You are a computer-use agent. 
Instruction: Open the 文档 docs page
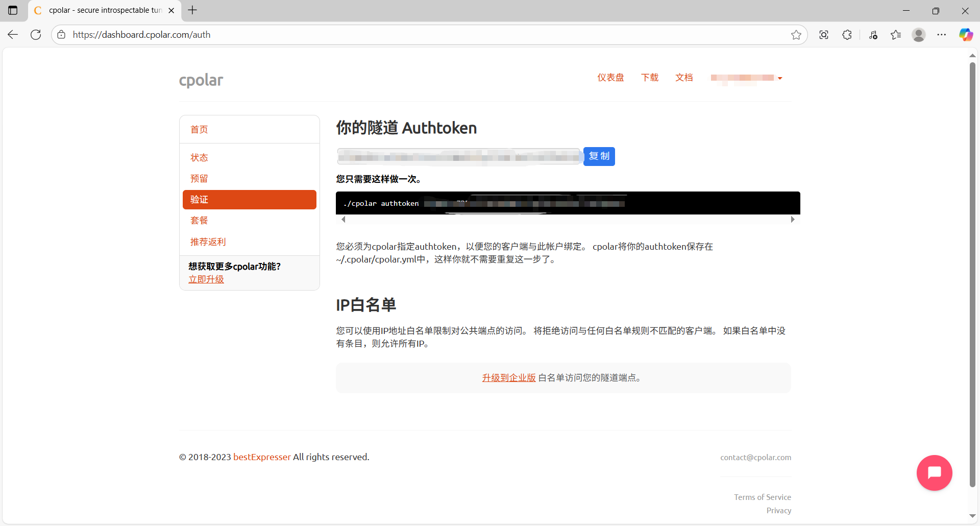coord(684,78)
